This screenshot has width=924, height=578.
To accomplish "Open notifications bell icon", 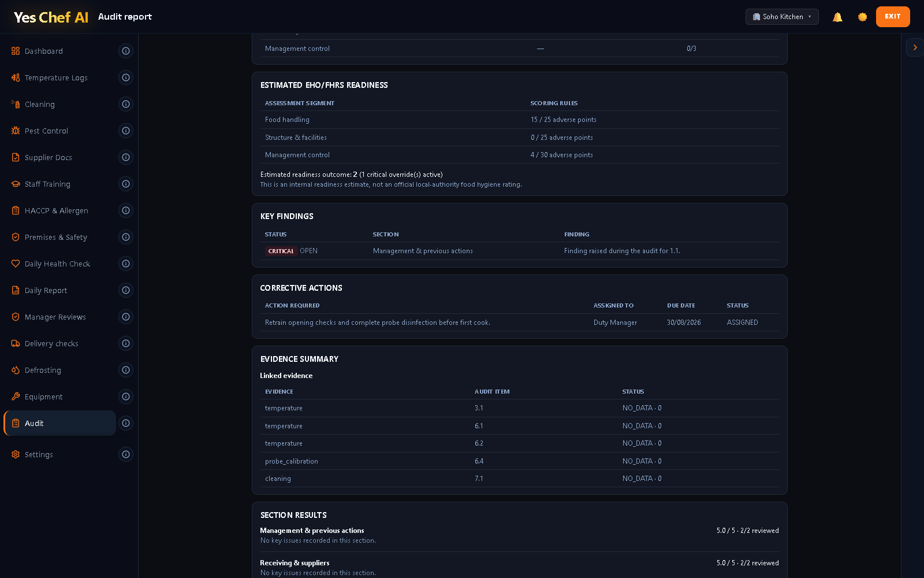I will (x=837, y=17).
